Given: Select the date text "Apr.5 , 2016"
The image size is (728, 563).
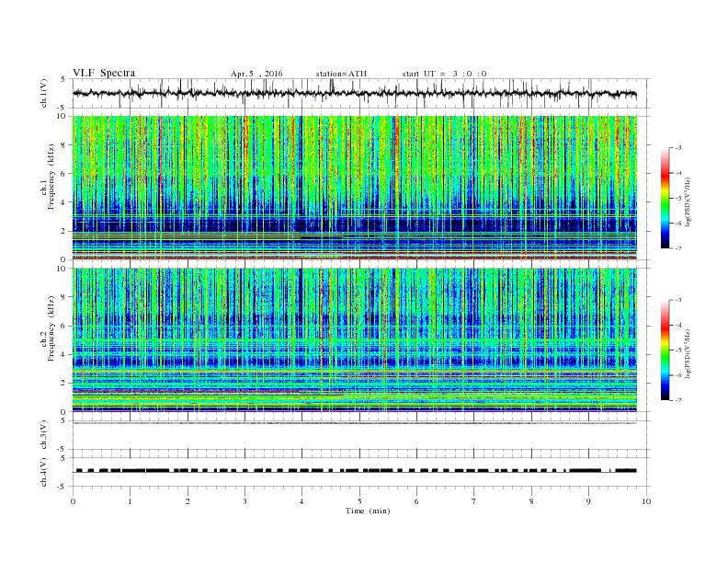Looking at the screenshot, I should 256,74.
